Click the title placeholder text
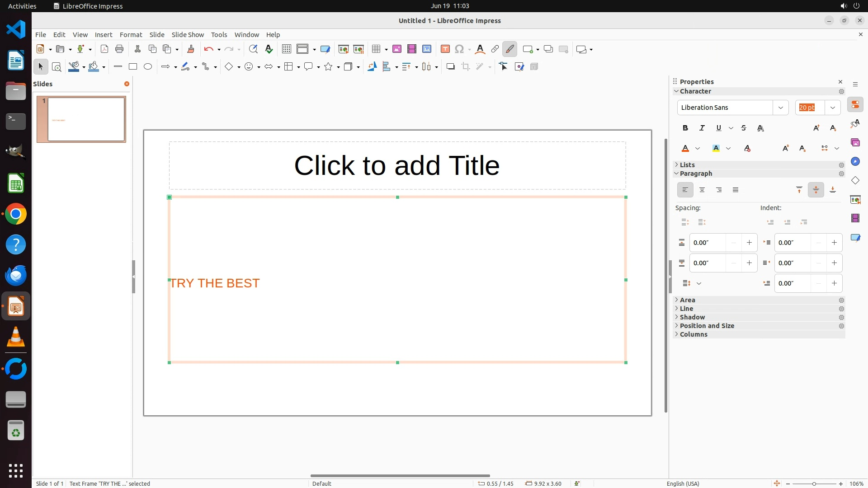 point(397,165)
